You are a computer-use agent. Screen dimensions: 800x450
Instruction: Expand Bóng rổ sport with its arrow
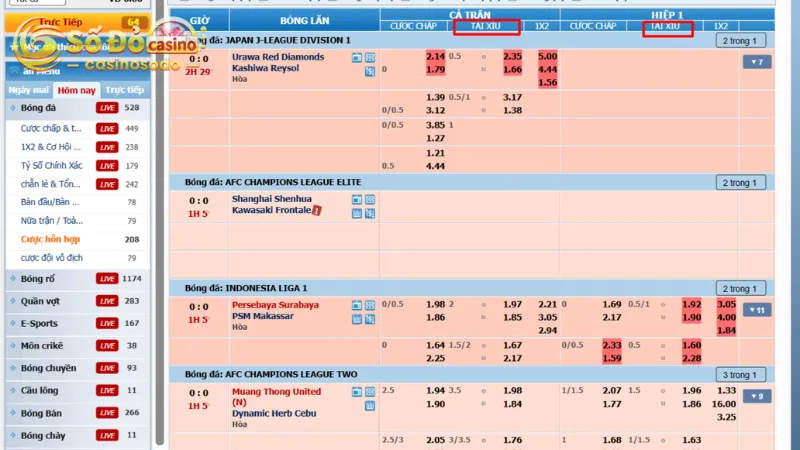point(13,279)
